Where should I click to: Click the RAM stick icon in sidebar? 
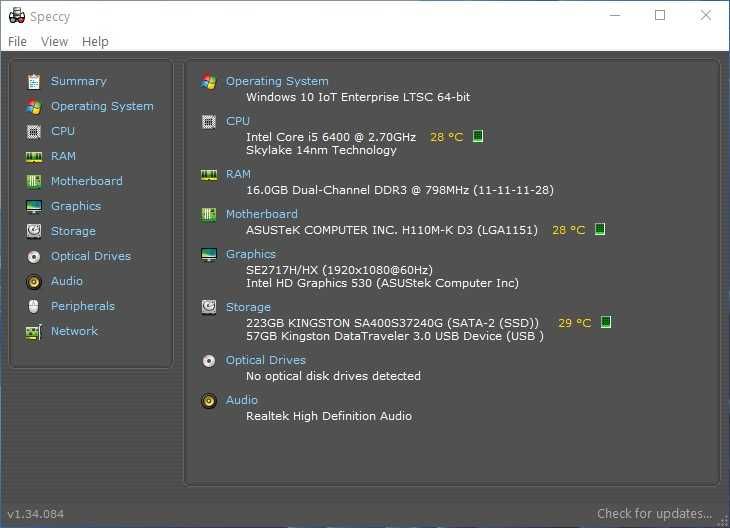34,157
